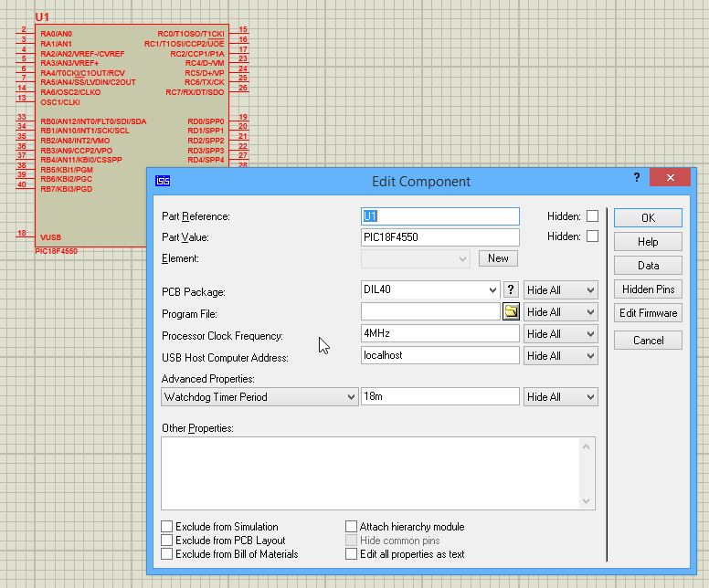The width and height of the screenshot is (709, 588).
Task: Open Hide All dropdown for PCB Package
Action: pos(561,290)
